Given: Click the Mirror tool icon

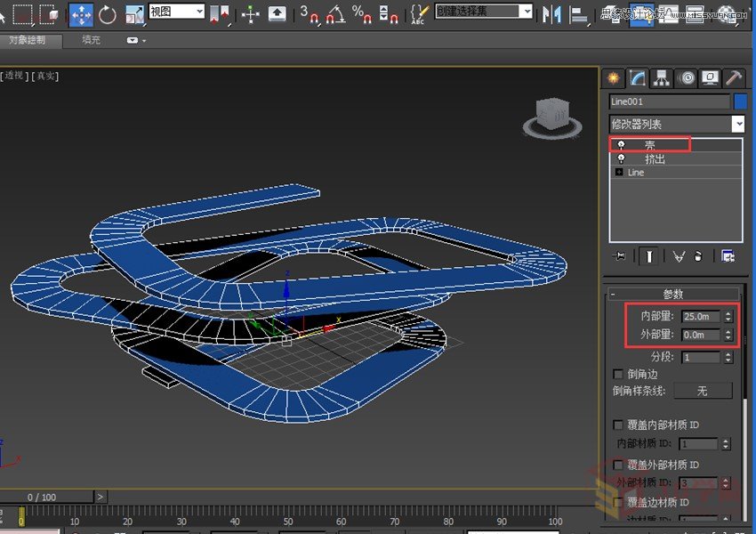Looking at the screenshot, I should tap(551, 14).
